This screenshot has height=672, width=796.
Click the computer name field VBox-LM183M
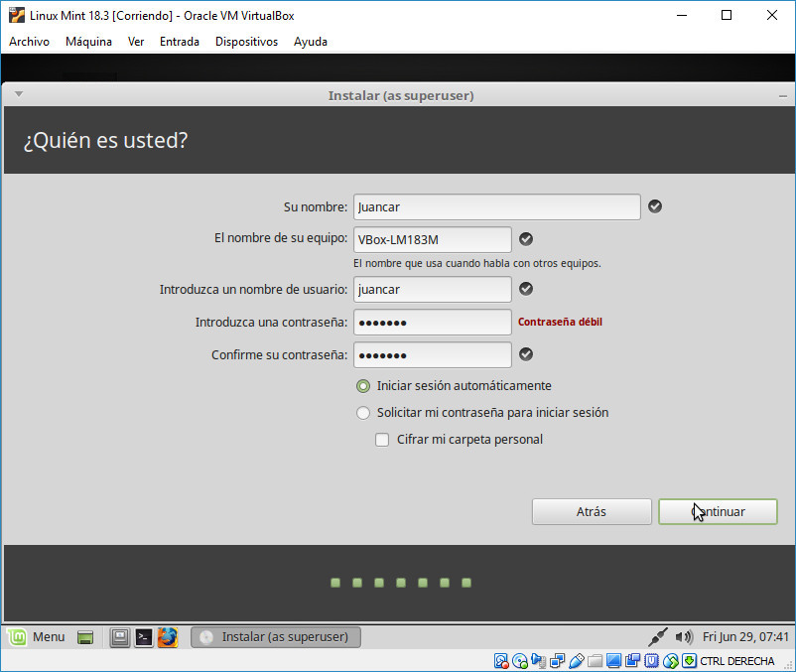[433, 239]
